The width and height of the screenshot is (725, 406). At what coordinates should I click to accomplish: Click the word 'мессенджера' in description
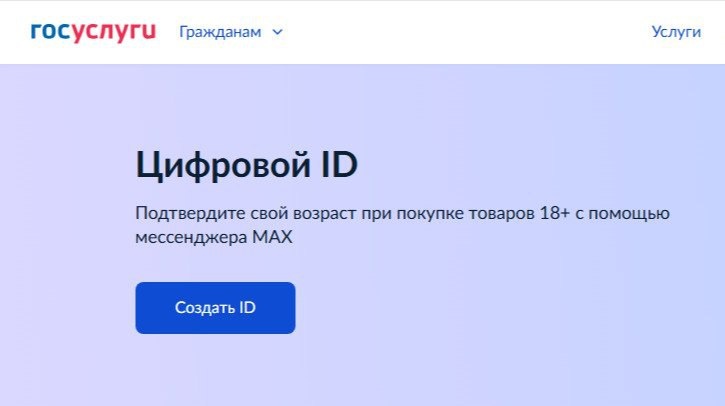click(191, 238)
